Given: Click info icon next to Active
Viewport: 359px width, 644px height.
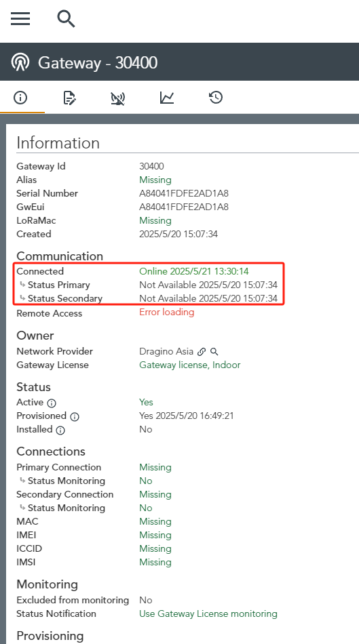Looking at the screenshot, I should point(52,403).
